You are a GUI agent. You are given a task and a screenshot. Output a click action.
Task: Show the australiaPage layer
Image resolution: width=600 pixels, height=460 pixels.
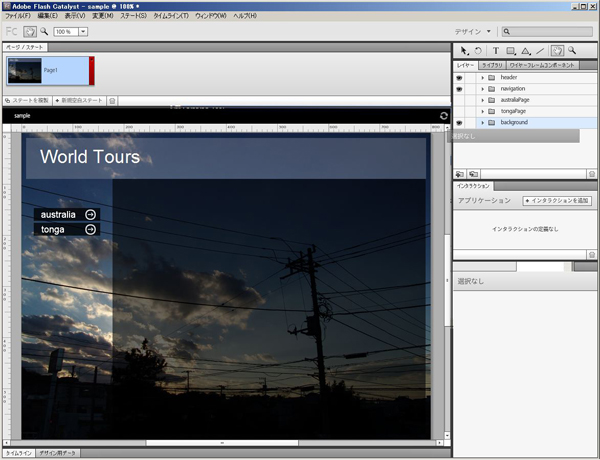tap(459, 100)
